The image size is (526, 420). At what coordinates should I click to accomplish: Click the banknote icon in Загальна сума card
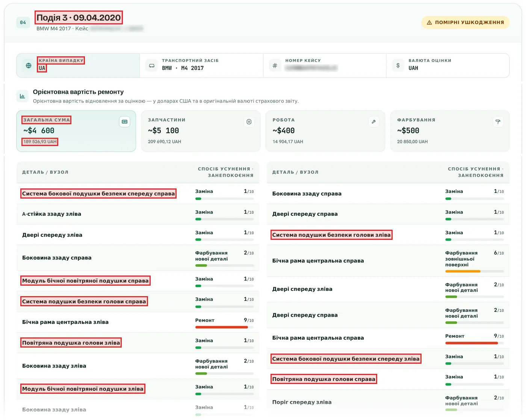pyautogui.click(x=125, y=122)
